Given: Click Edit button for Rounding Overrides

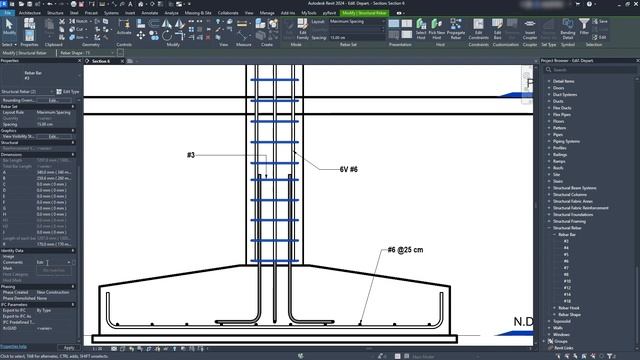Looking at the screenshot, I should pyautogui.click(x=54, y=100).
